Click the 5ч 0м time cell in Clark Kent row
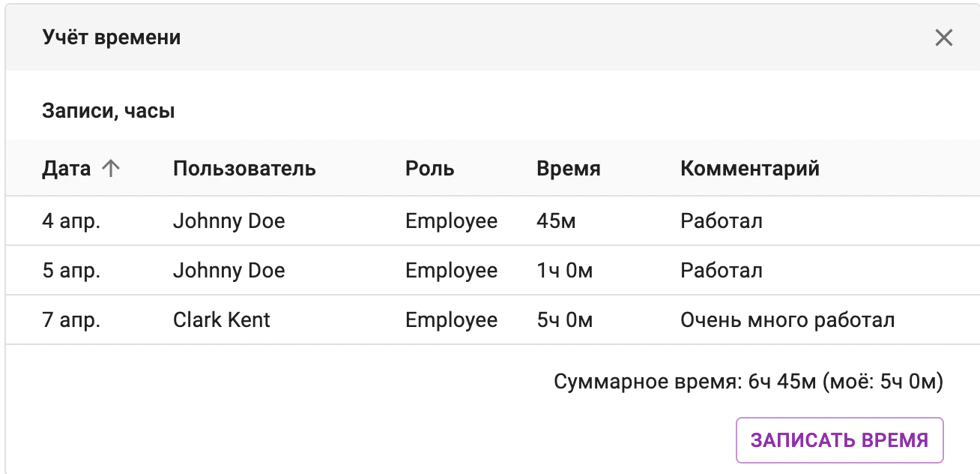 565,319
